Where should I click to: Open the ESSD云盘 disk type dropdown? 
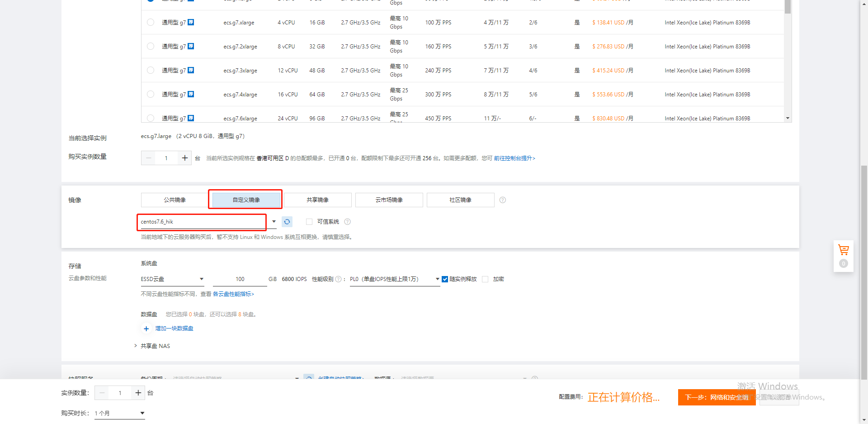tap(202, 279)
